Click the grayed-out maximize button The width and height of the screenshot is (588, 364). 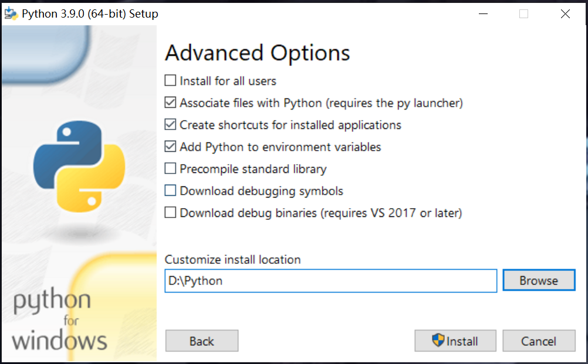pos(524,14)
